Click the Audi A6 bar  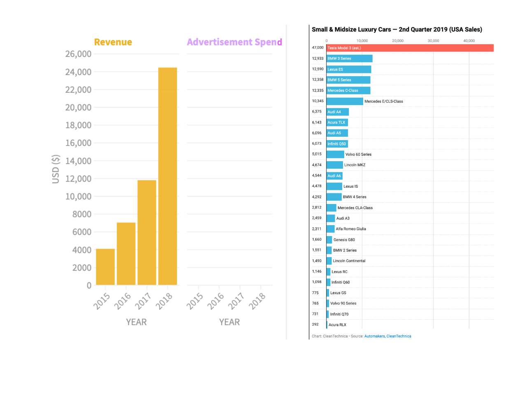click(x=335, y=176)
